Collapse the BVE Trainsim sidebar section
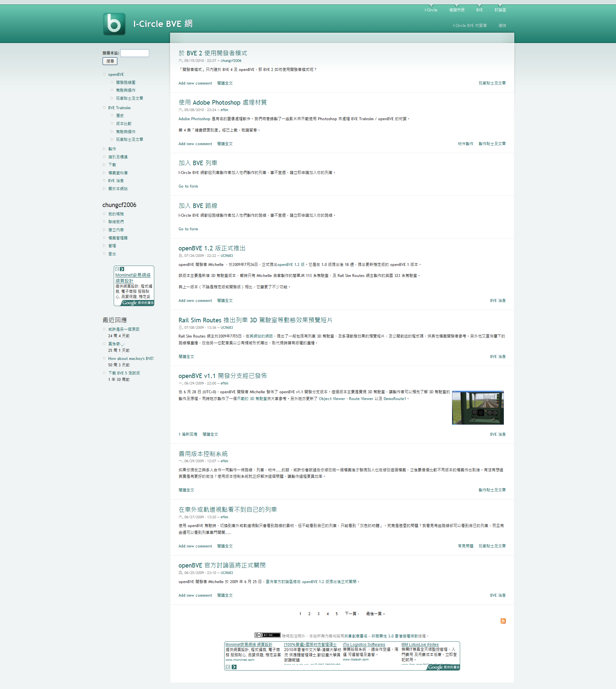Viewport: 616px width, 689px height. point(104,108)
